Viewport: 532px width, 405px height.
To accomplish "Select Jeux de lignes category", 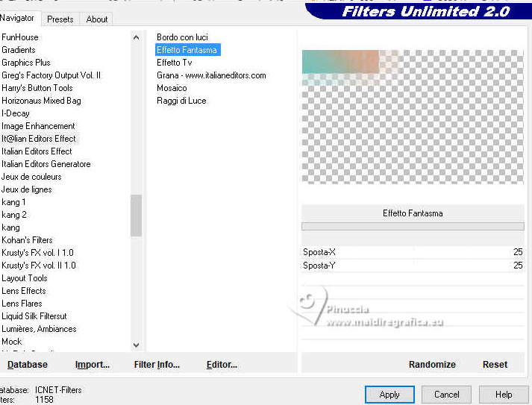I will [x=27, y=189].
